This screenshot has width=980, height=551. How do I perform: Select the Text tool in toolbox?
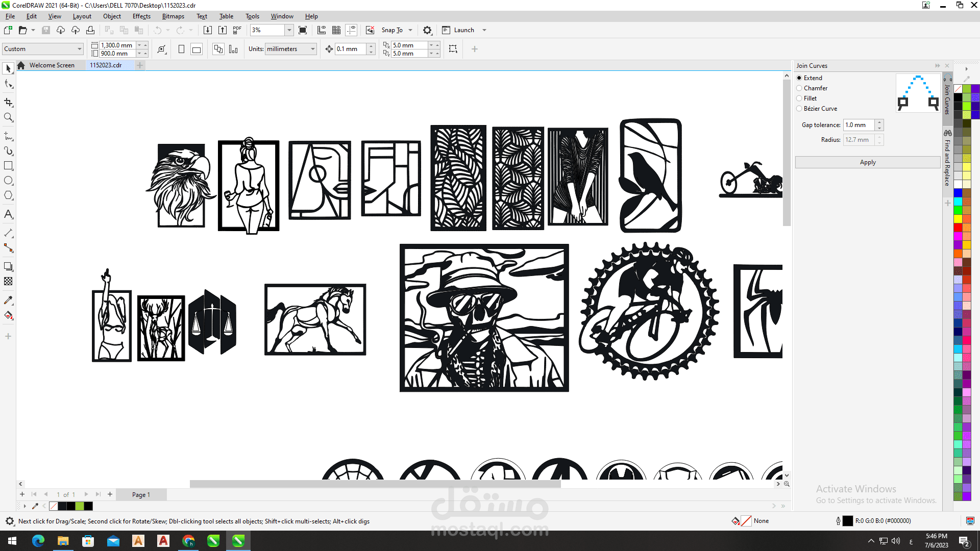[8, 214]
